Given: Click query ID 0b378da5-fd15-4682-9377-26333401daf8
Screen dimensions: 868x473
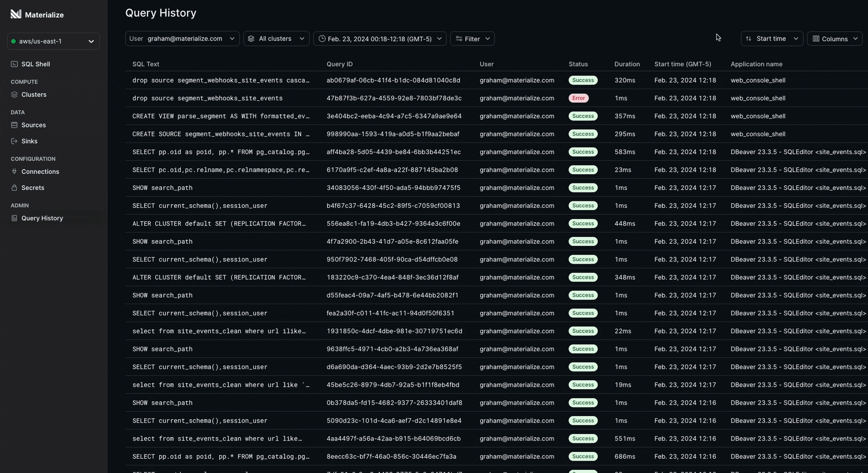Looking at the screenshot, I should 394,403.
